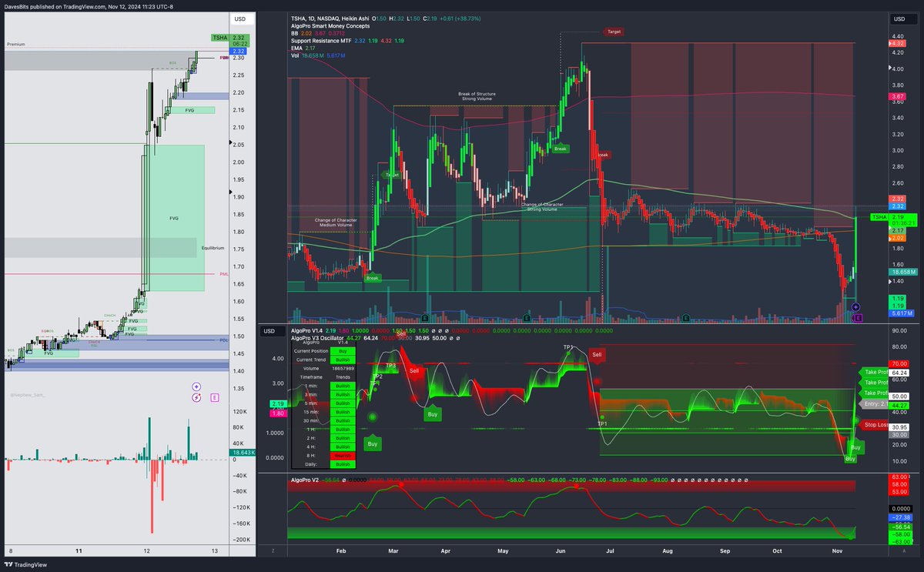Click the purple plus-circle icon near November volume
Screen dimensions: 924x572
click(855, 307)
